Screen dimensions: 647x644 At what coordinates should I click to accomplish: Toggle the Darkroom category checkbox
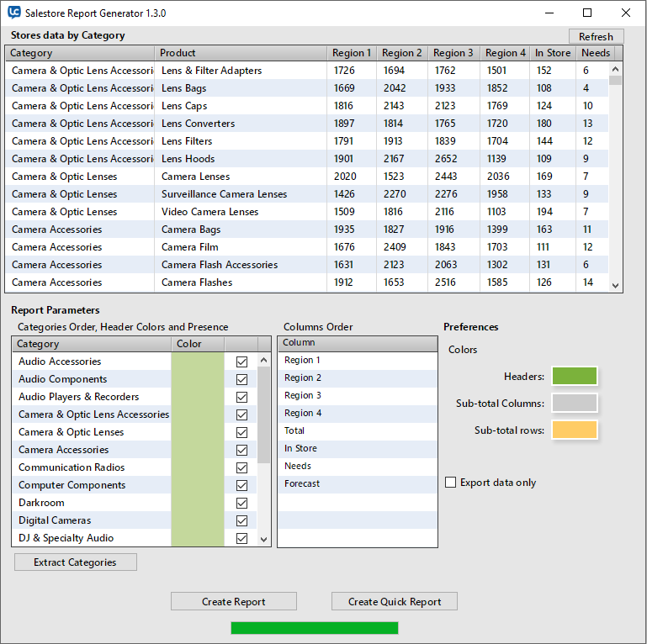tap(242, 503)
